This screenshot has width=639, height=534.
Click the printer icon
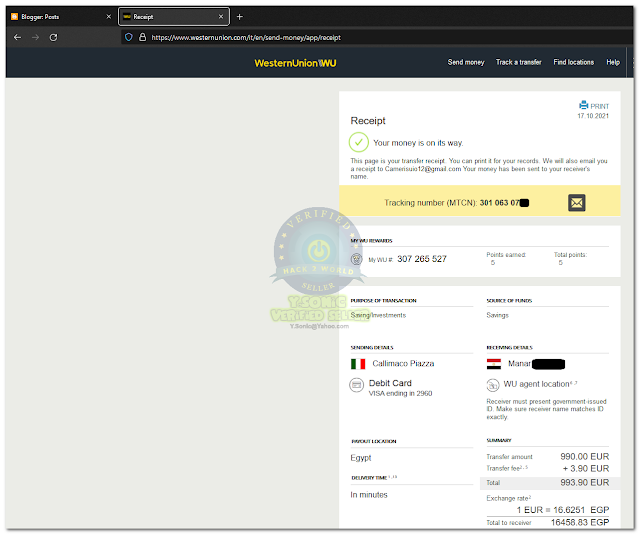[584, 105]
